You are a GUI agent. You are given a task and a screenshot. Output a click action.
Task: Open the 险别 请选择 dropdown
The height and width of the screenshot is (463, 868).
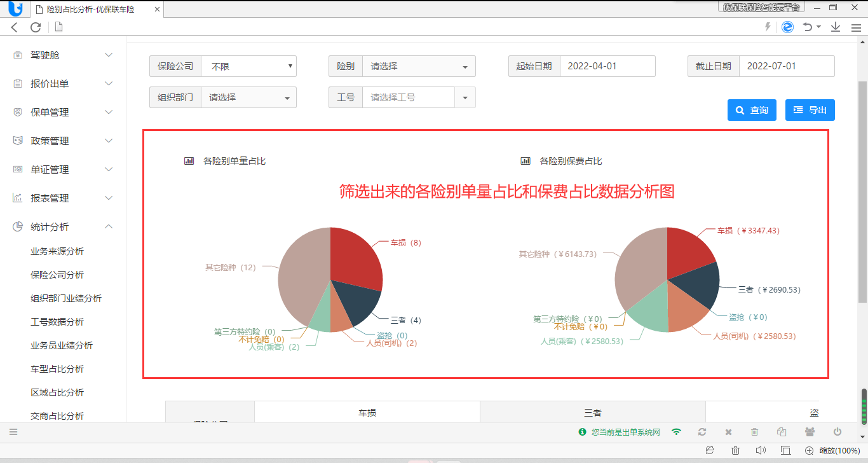419,66
